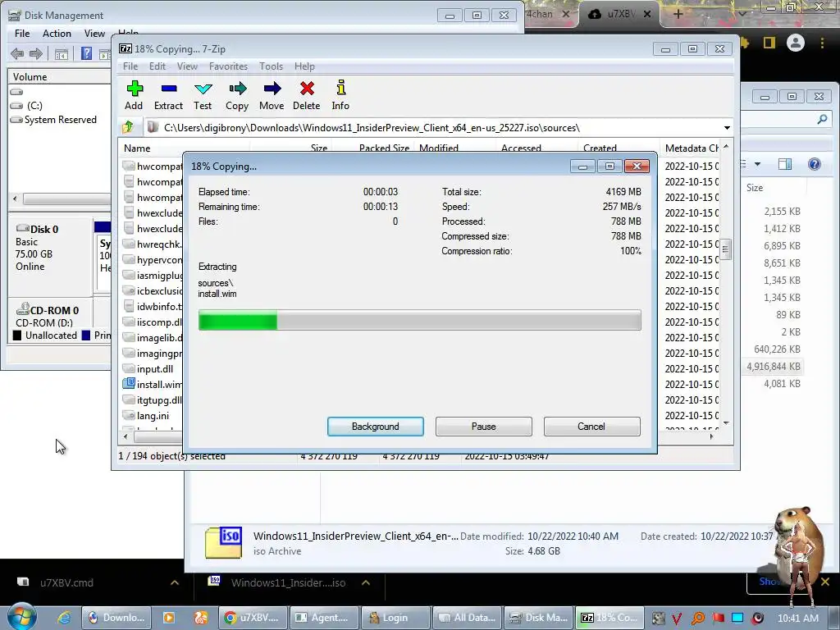Select the System Reserved volume row

[61, 120]
